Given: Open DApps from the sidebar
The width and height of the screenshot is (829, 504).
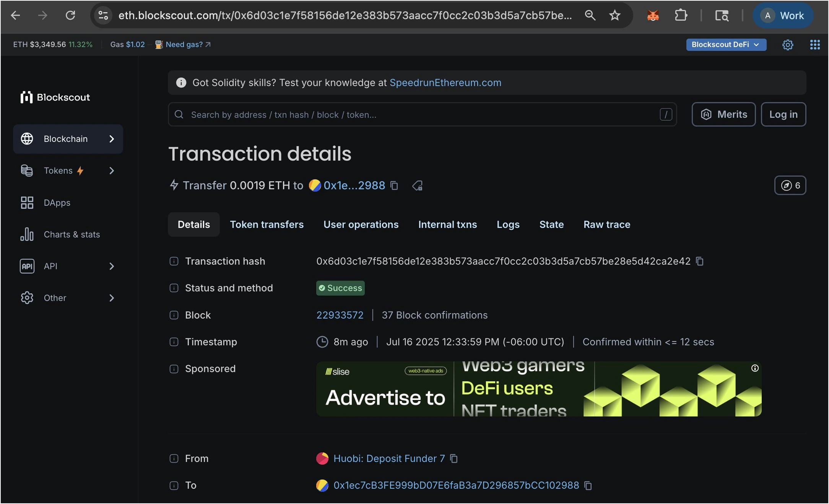Looking at the screenshot, I should pos(27,203).
